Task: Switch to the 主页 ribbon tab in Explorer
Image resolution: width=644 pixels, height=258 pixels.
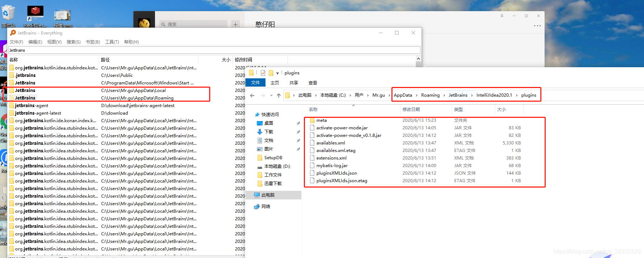Action: point(275,83)
